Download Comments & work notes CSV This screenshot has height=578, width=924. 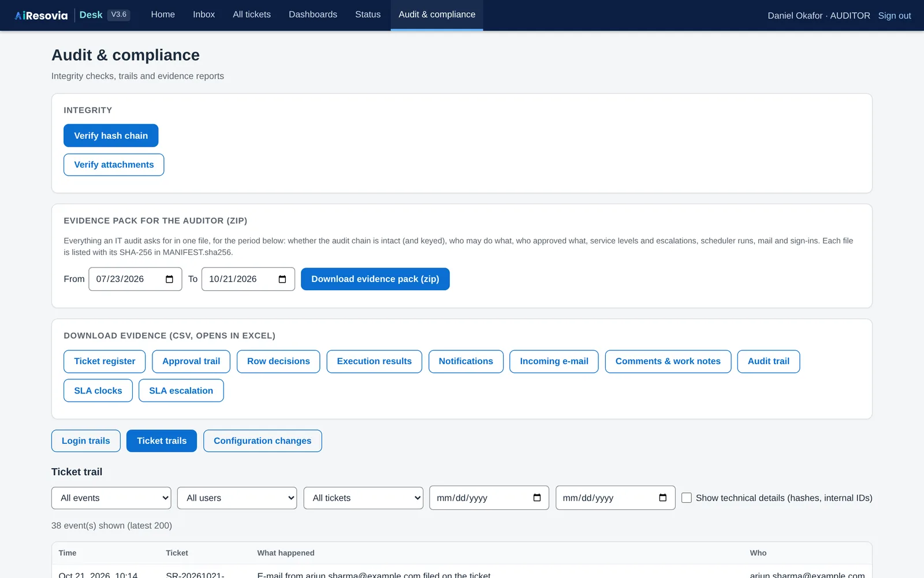point(668,361)
